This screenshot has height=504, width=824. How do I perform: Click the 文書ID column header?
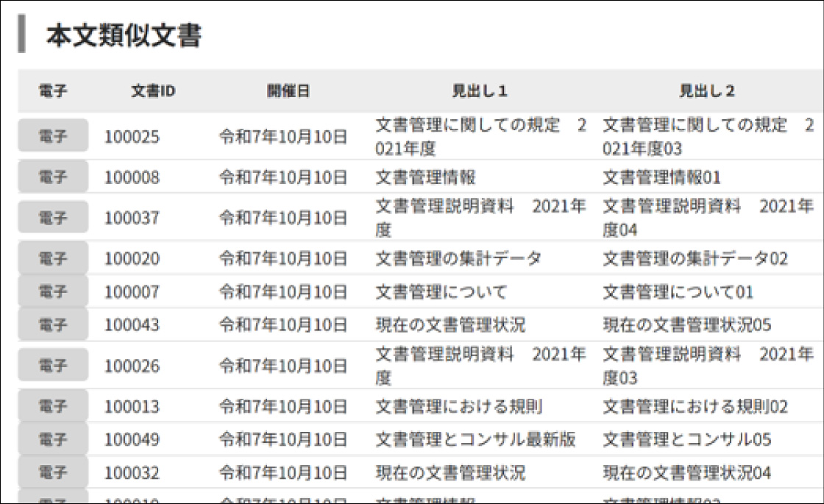pyautogui.click(x=153, y=91)
